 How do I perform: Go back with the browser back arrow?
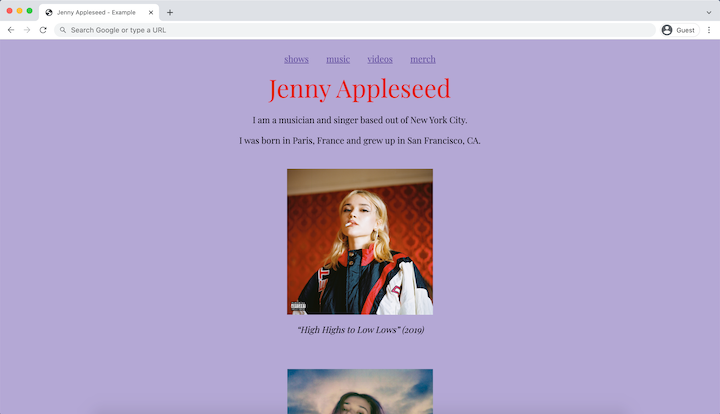click(x=11, y=30)
